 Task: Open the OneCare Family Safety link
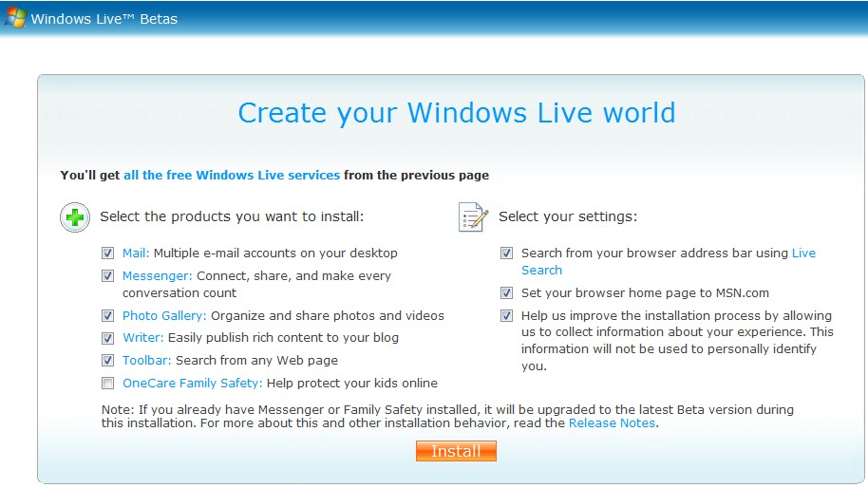pyautogui.click(x=192, y=383)
